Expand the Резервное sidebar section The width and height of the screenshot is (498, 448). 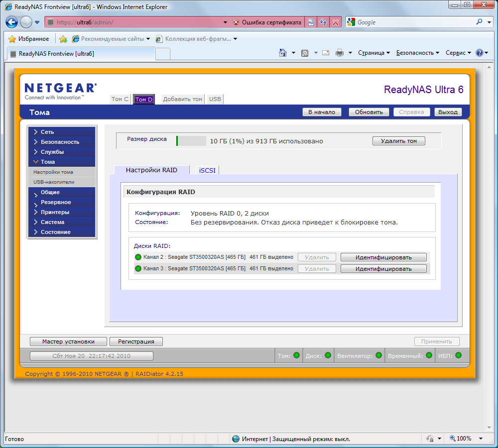click(x=62, y=202)
